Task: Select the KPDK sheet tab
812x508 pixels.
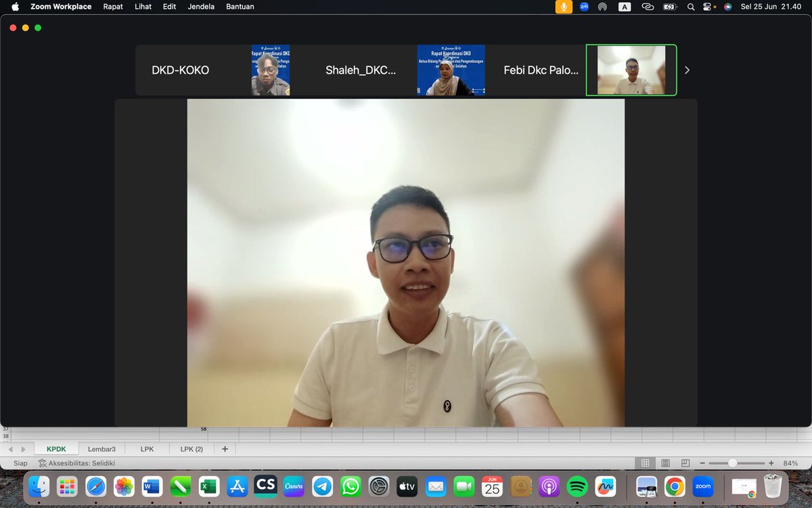Action: click(56, 449)
